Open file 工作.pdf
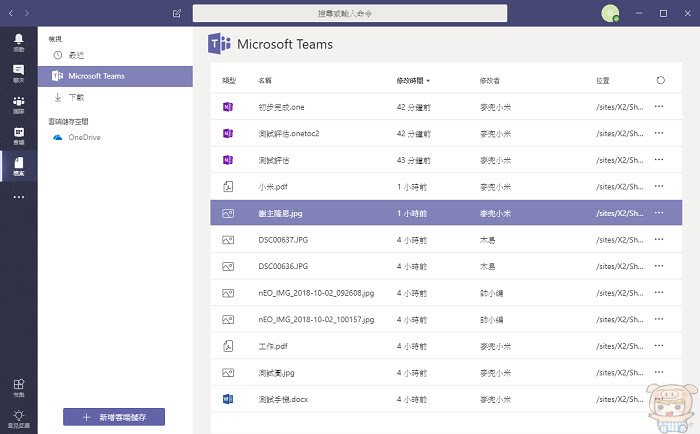 pos(273,346)
